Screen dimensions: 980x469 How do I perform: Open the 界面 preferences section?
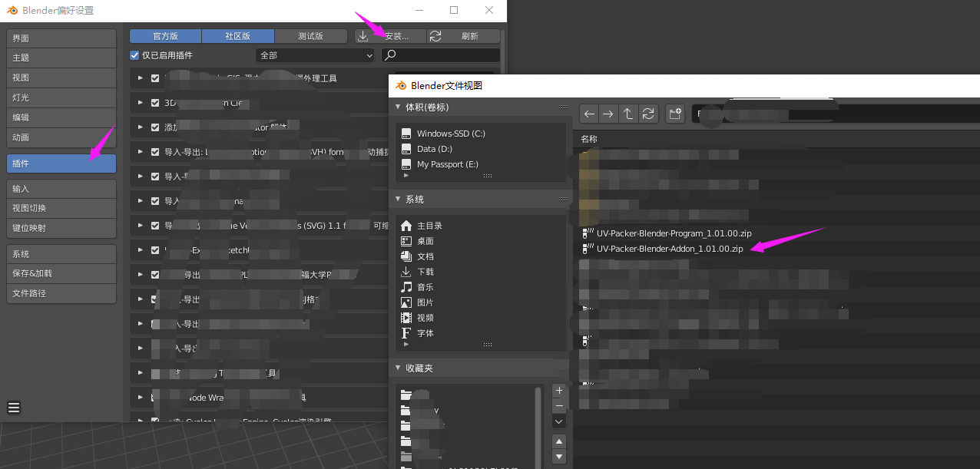click(61, 38)
